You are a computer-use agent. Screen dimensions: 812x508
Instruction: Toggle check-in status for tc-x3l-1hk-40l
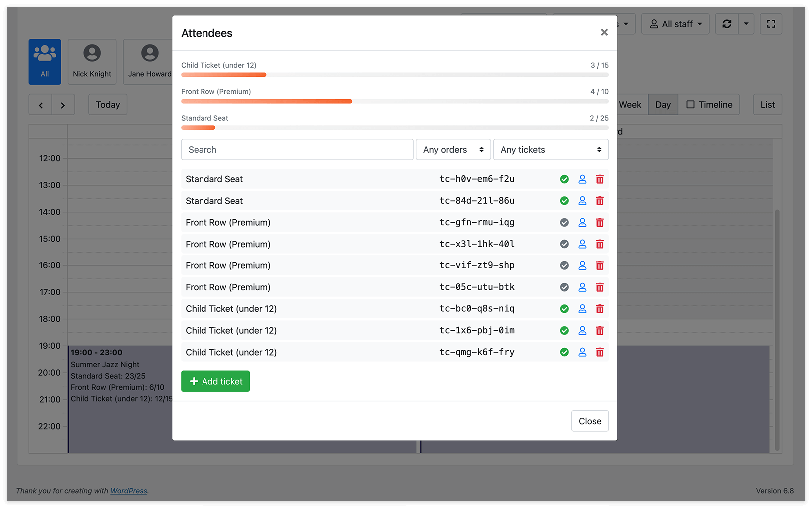(564, 244)
